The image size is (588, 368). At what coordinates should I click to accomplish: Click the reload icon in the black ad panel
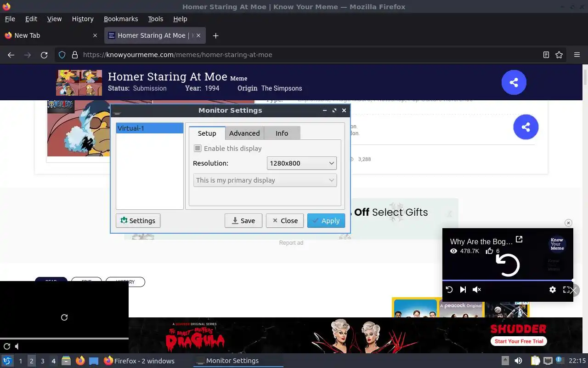click(x=64, y=317)
